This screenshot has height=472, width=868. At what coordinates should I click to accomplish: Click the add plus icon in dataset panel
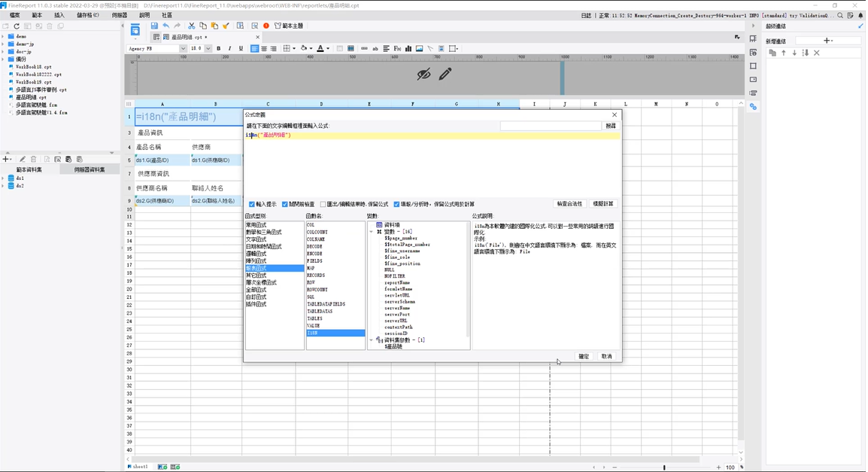[x=7, y=159]
